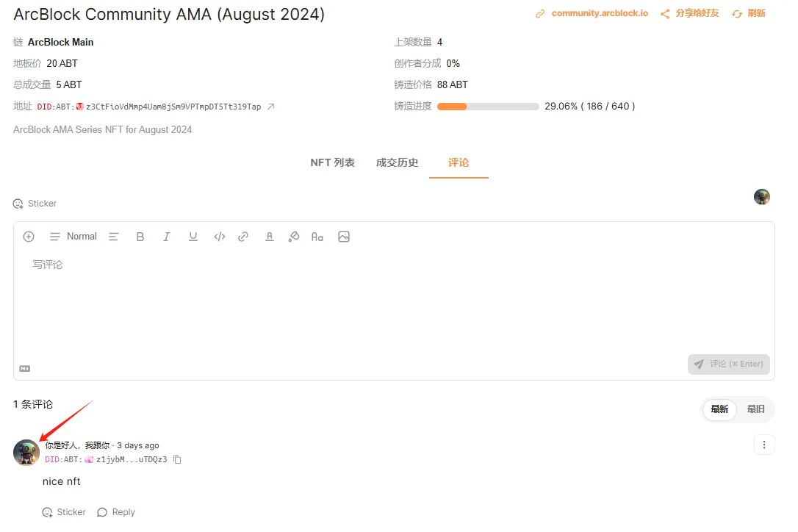Image resolution: width=798 pixels, height=532 pixels.
Task: Reply to the nice nft comment
Action: (116, 512)
